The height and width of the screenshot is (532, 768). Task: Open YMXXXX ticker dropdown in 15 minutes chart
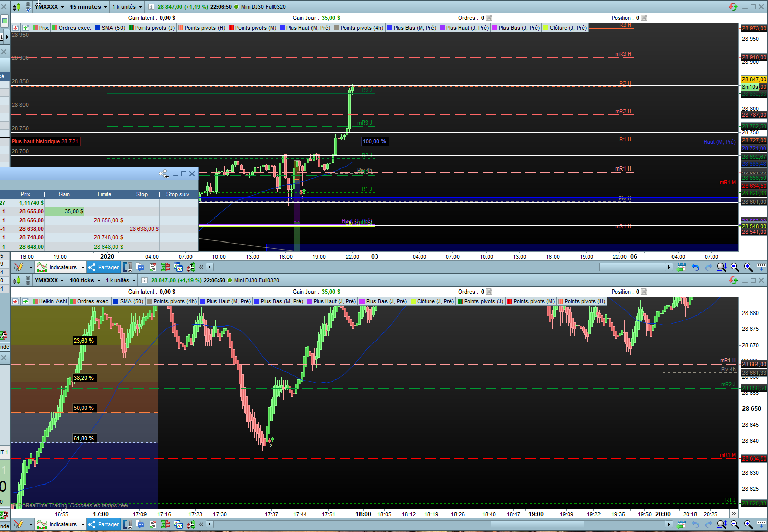click(x=50, y=7)
